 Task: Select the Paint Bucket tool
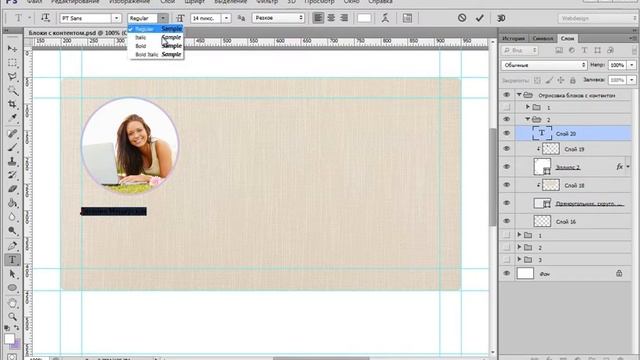point(12,202)
